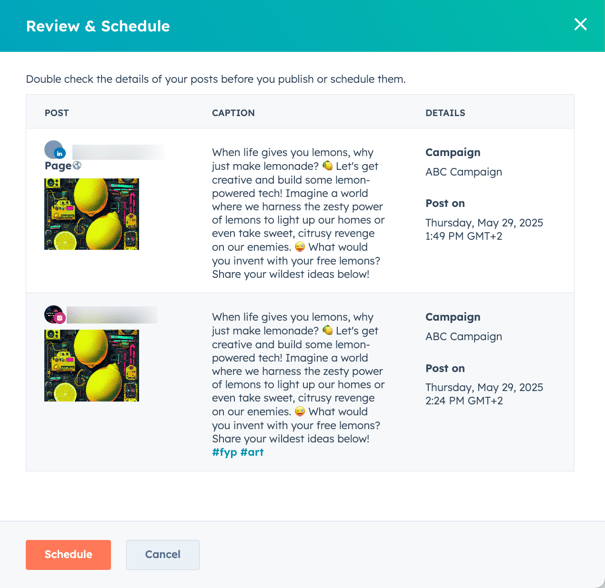Click the Instagram account avatar icon
Viewport: 605px width, 588px height.
click(54, 314)
